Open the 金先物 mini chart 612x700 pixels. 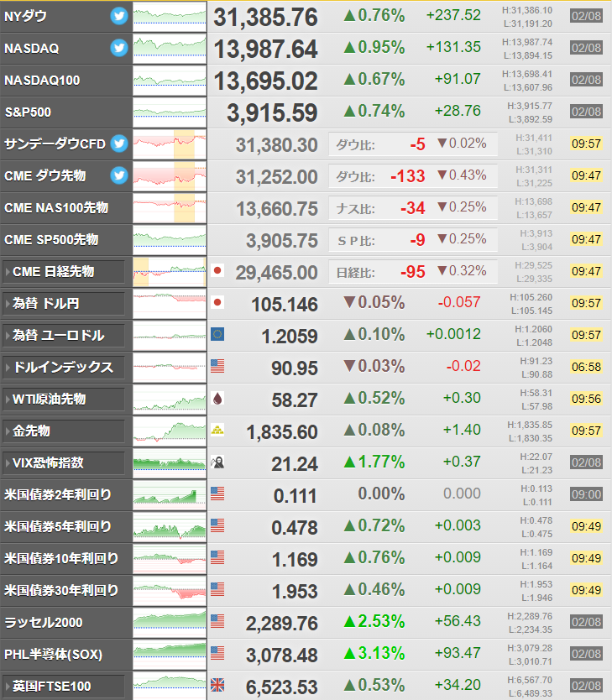[x=170, y=431]
